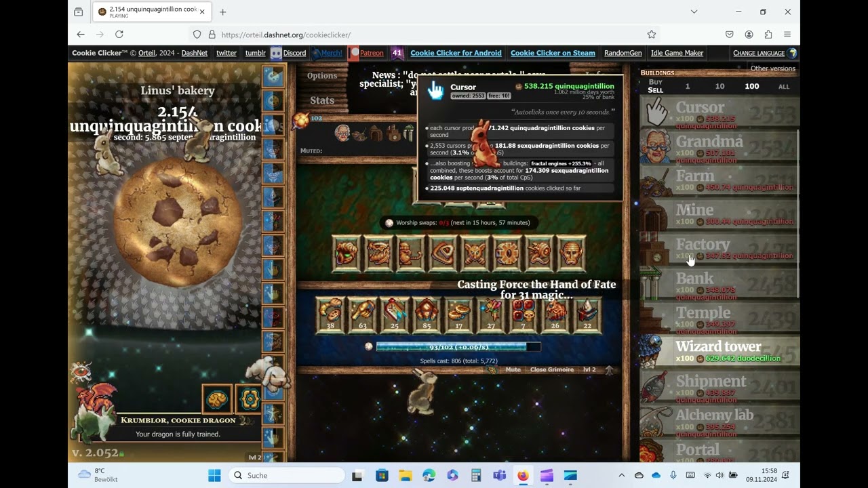Select the mask face pantheon spirit

click(x=572, y=254)
